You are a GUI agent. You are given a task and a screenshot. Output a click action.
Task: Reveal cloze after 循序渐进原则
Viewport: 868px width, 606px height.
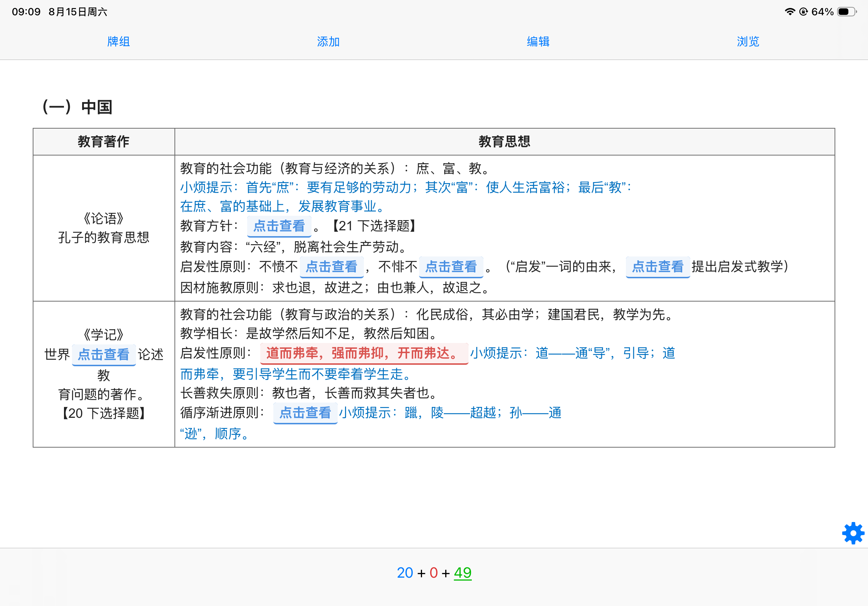coord(305,413)
